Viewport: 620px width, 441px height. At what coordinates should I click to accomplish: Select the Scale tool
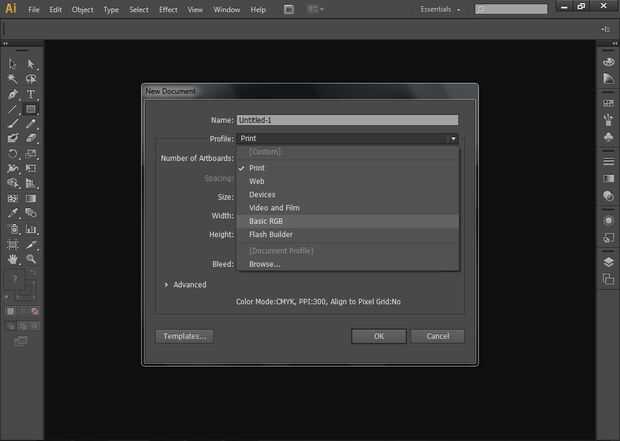tap(31, 153)
